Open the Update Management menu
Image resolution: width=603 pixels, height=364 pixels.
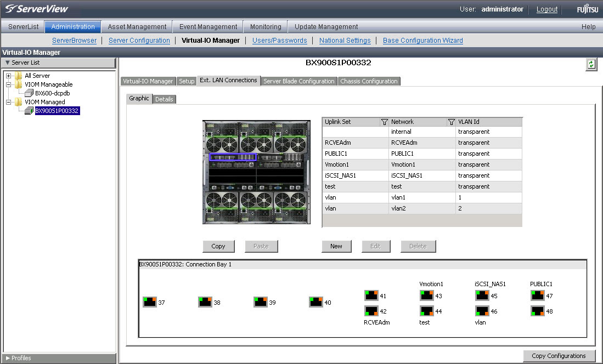[326, 26]
